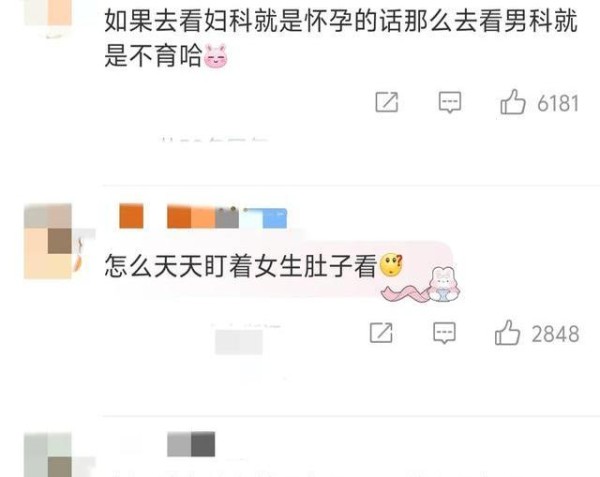600x477 pixels.
Task: Click the 6181 like count
Action: point(558,103)
